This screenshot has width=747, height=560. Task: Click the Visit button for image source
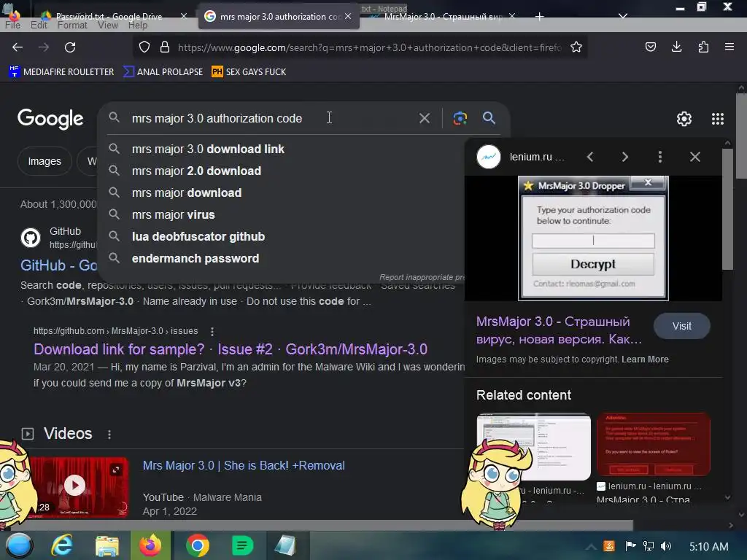point(682,326)
